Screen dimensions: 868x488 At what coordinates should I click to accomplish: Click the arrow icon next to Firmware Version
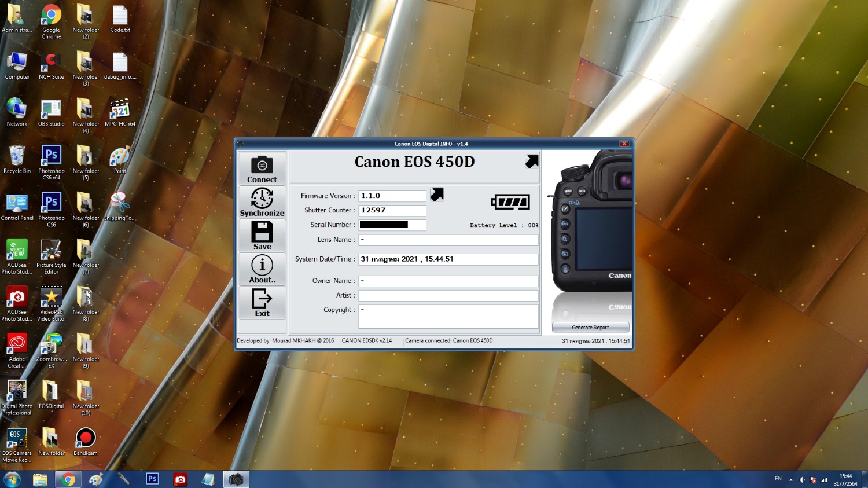pos(437,195)
